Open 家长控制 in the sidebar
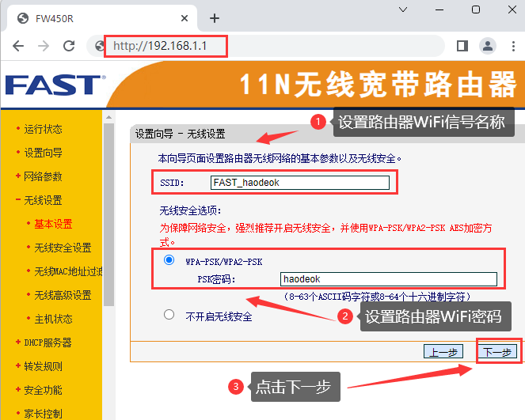 43,414
